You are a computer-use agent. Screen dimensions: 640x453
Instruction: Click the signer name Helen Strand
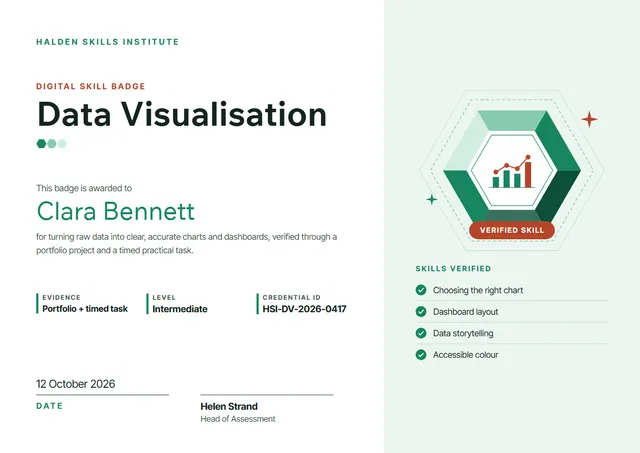point(229,406)
